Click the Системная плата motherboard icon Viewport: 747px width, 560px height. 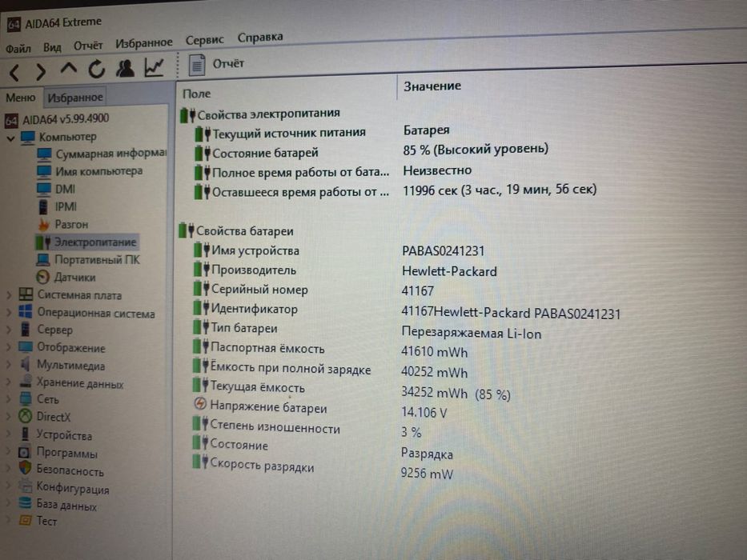point(26,294)
